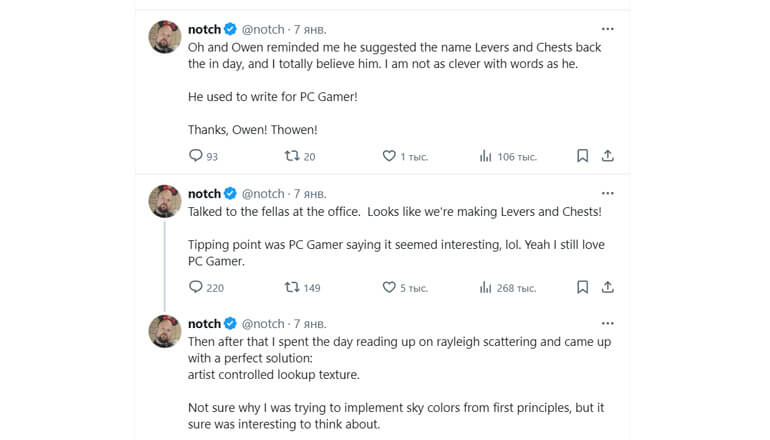Open more options for the first tweet
770x440 pixels.
607,29
